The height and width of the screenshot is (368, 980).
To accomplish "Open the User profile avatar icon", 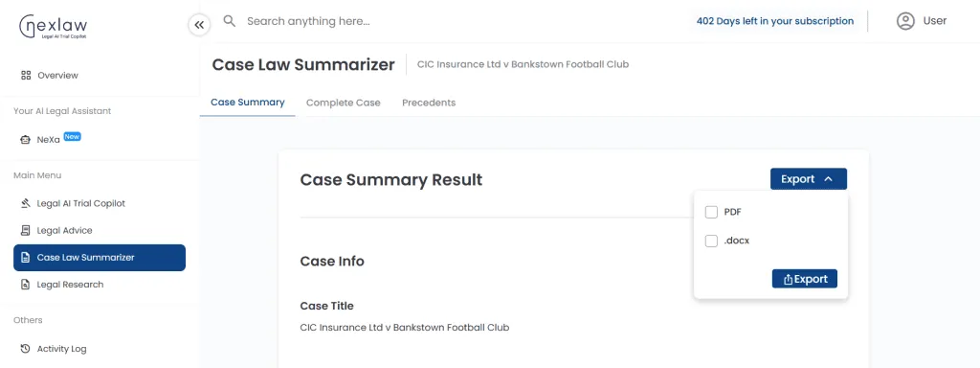I will (905, 21).
